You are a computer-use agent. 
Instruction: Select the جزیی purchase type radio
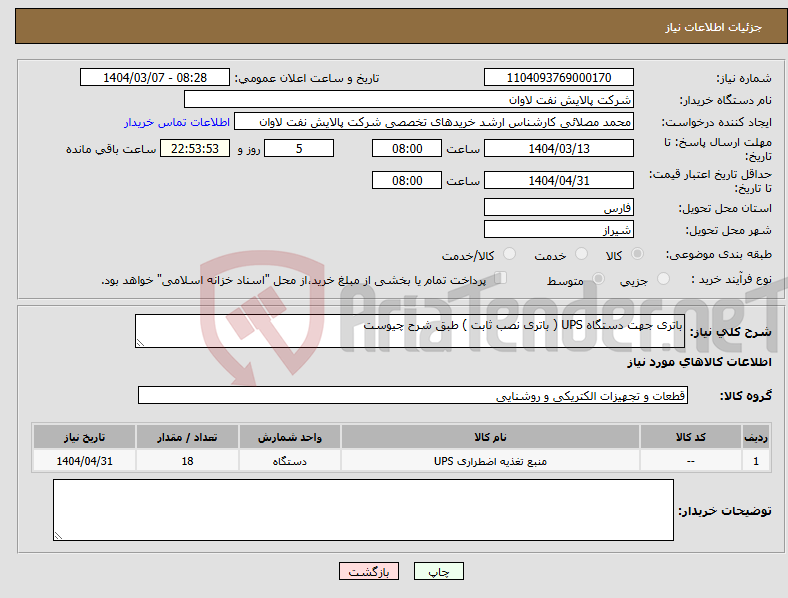click(663, 278)
